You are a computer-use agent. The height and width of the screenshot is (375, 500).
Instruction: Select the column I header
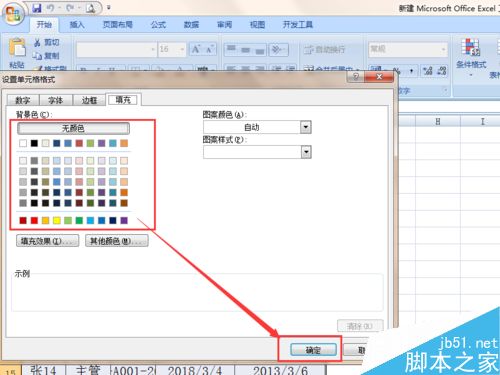click(x=482, y=121)
